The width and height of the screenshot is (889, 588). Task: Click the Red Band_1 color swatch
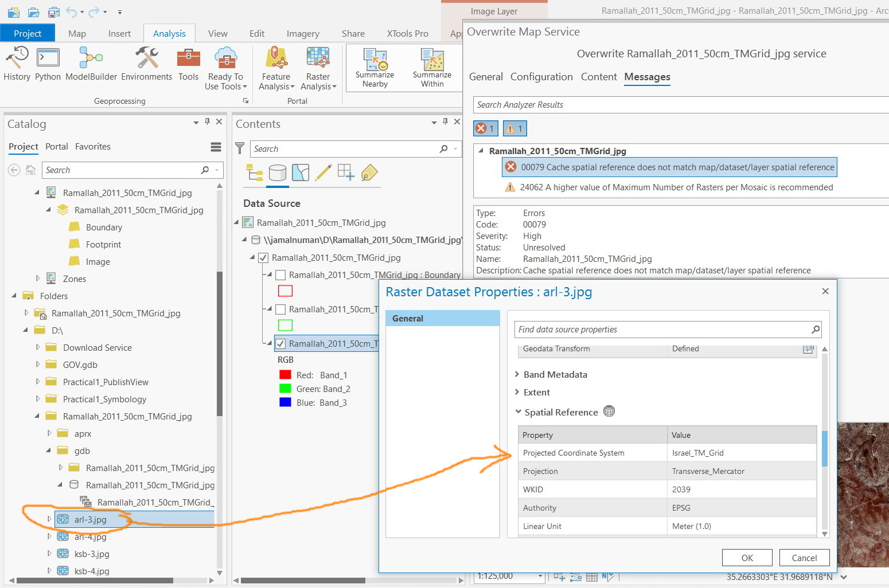coord(285,375)
